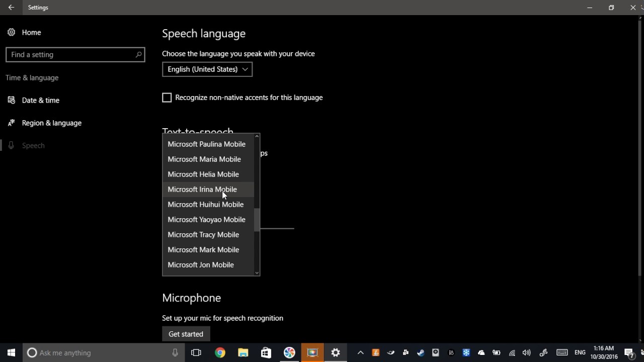Open the touch keyboard tray icon
The width and height of the screenshot is (644, 362).
click(x=562, y=352)
